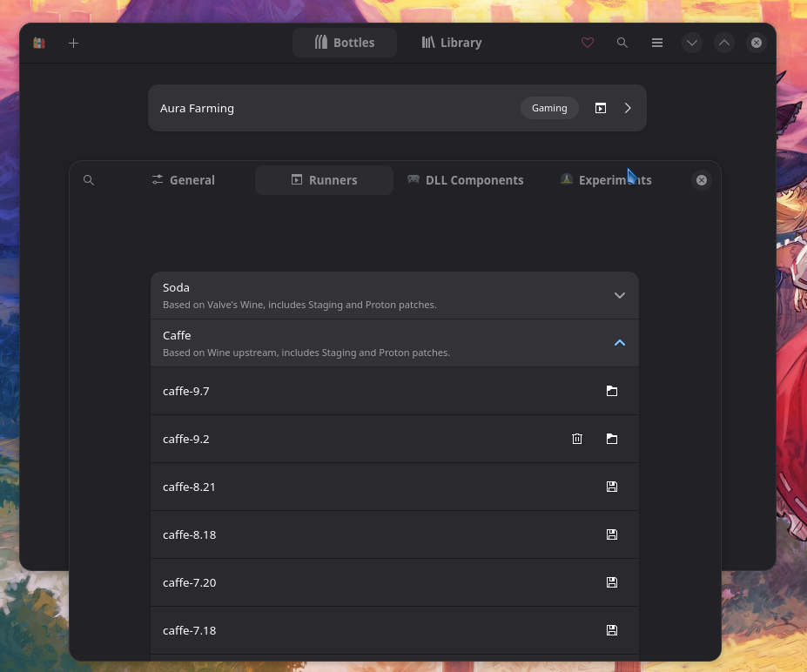Delete the caffe-9.2 runner
The height and width of the screenshot is (672, 807).
coord(577,439)
